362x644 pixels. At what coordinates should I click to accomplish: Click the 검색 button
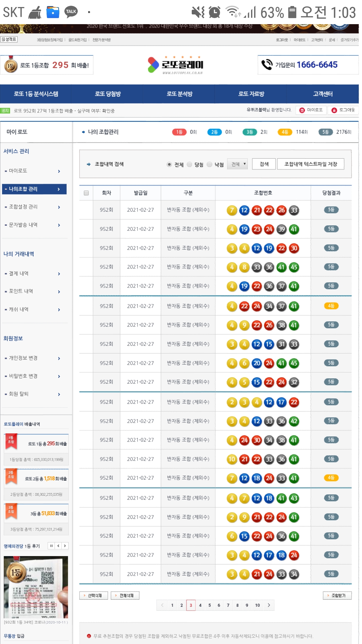[264, 164]
